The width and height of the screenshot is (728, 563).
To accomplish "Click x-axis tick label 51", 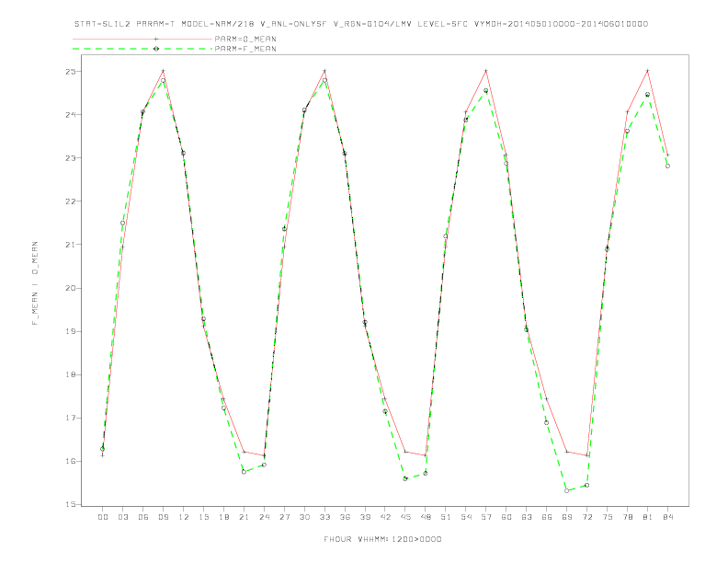I will click(x=446, y=517).
